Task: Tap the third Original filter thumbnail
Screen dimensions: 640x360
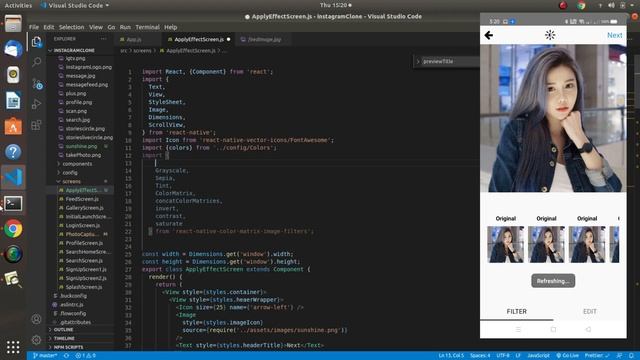Action: (x=587, y=244)
